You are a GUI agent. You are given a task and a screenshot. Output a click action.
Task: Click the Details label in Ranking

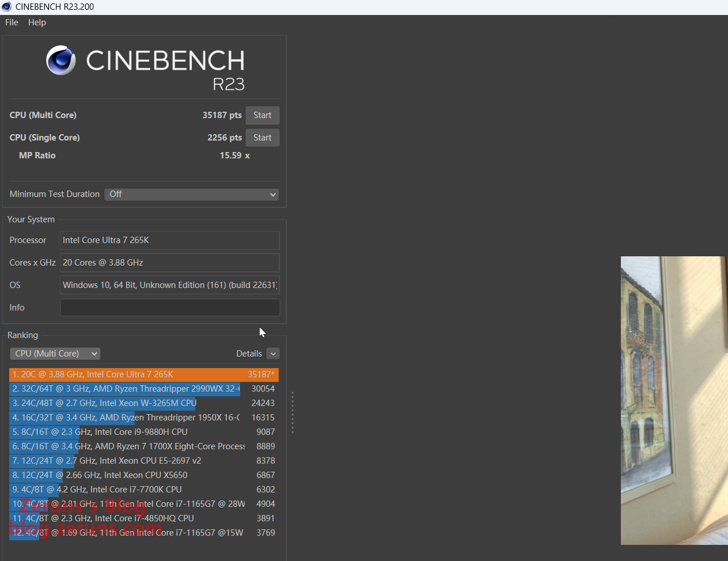[x=249, y=354]
